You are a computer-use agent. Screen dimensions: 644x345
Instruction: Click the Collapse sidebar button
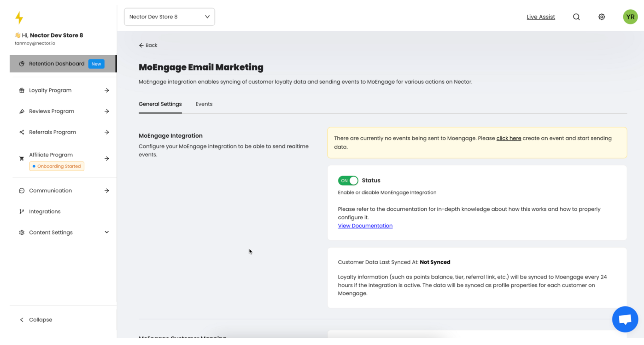tap(36, 320)
